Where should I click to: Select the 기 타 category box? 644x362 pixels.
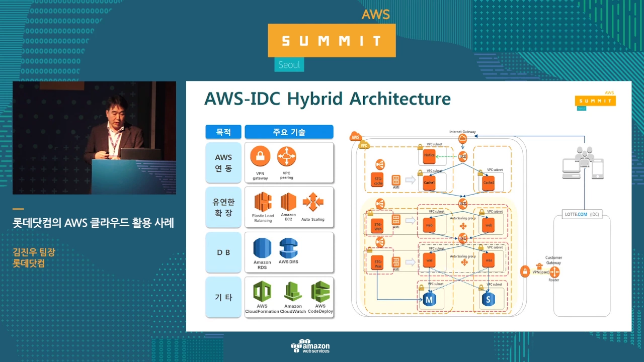pos(223,297)
